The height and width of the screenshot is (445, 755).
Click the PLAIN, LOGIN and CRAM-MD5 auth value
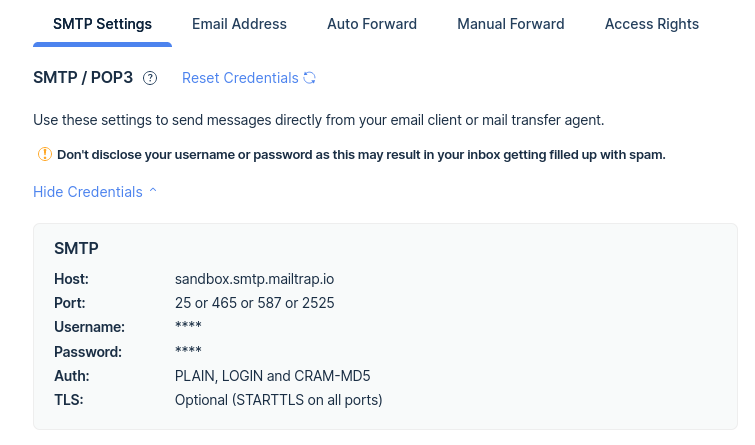(x=273, y=376)
